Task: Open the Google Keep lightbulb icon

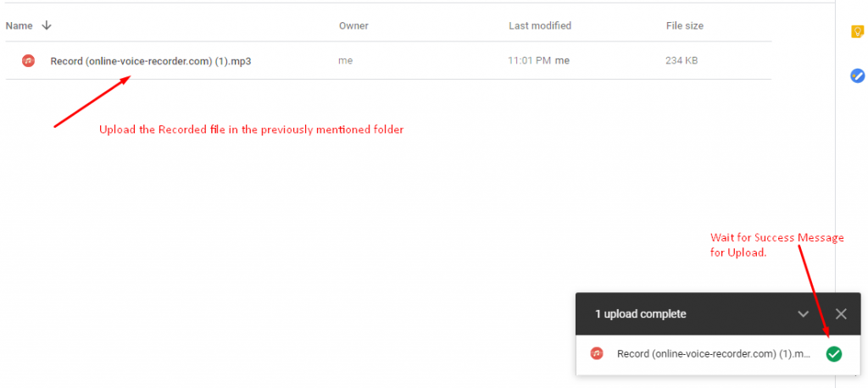Action: pyautogui.click(x=858, y=32)
